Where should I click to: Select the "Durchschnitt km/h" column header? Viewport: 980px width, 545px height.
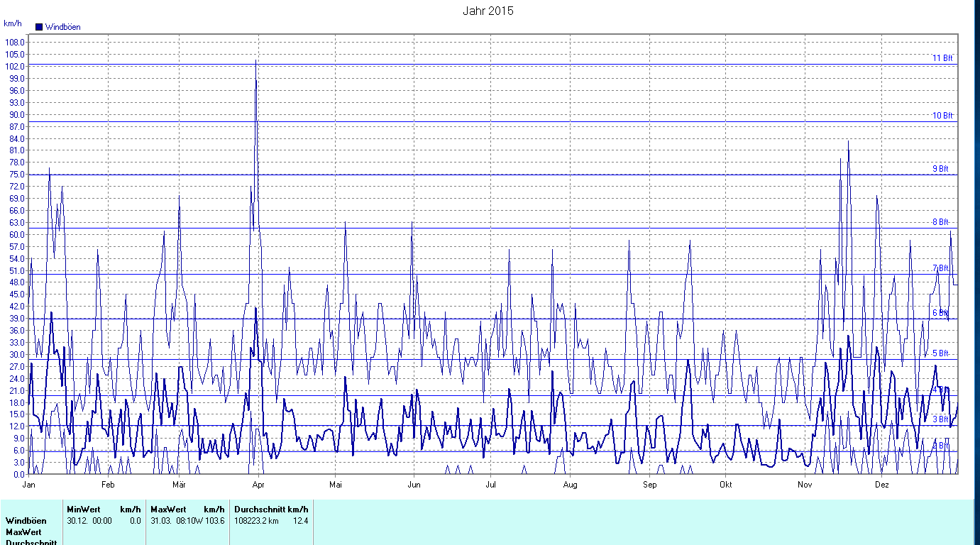coord(271,510)
